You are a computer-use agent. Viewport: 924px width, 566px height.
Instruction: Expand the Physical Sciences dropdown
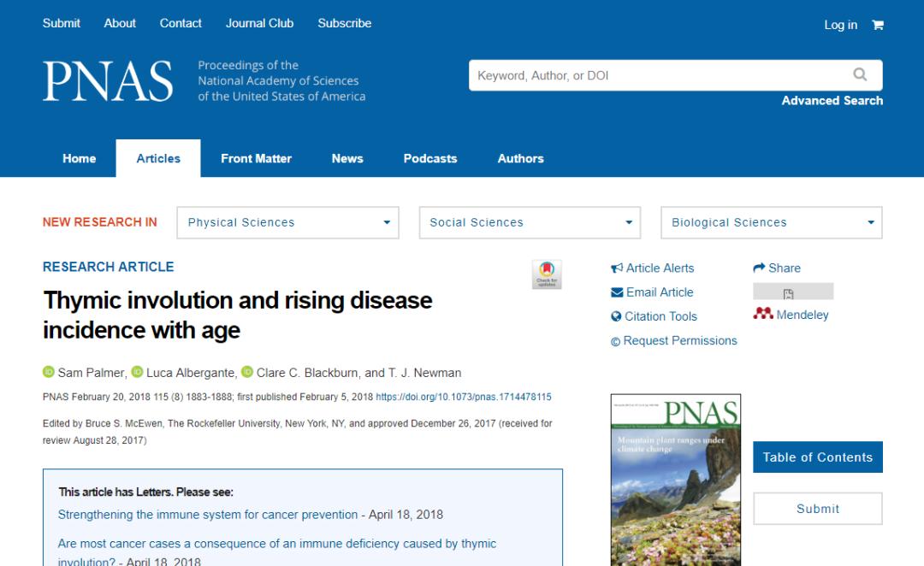[x=288, y=222]
